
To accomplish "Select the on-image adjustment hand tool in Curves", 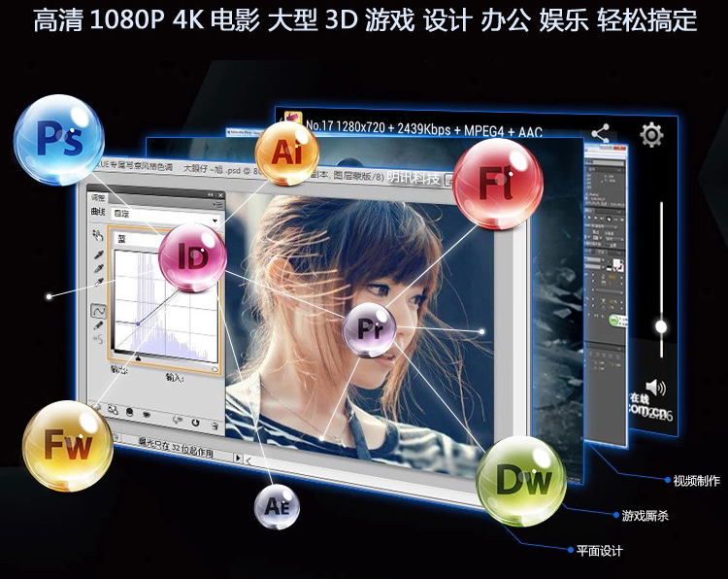I will coord(97,236).
